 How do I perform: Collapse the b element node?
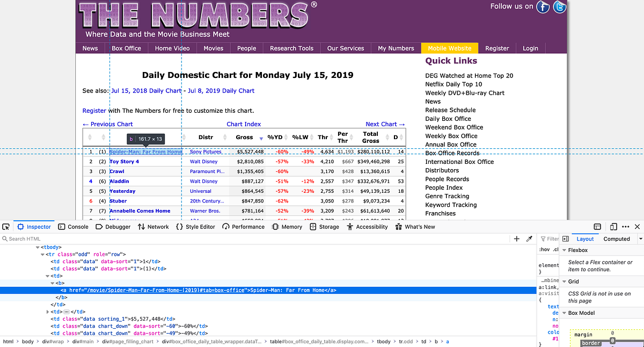click(x=53, y=283)
